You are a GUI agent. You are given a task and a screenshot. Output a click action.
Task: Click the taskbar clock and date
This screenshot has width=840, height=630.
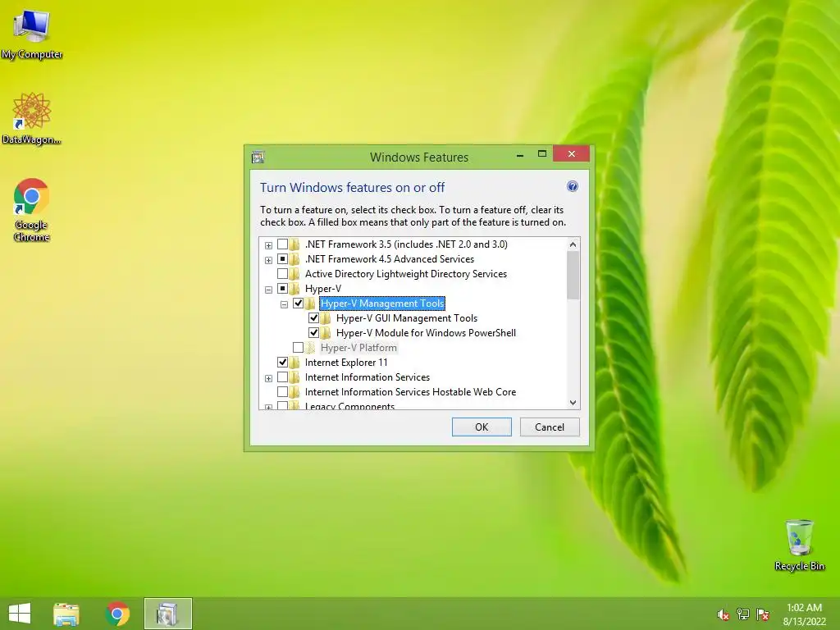pos(804,614)
